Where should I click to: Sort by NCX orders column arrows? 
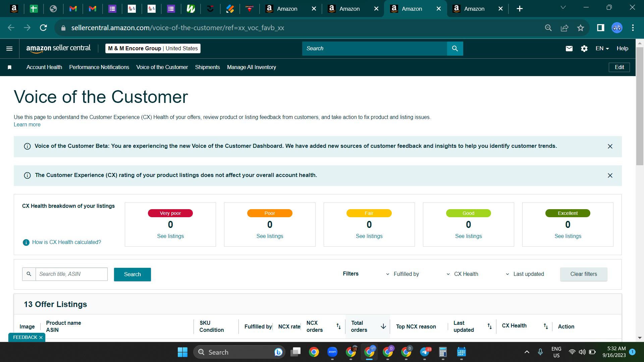click(x=338, y=326)
